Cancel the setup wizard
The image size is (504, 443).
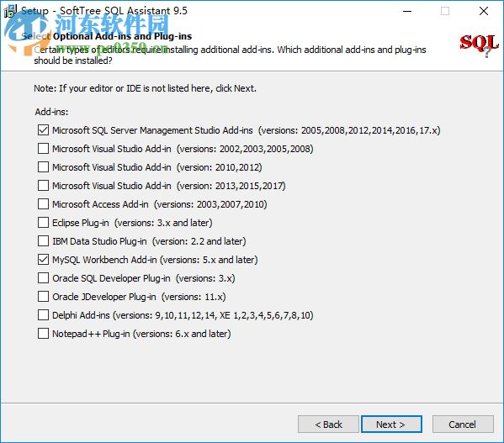(463, 425)
